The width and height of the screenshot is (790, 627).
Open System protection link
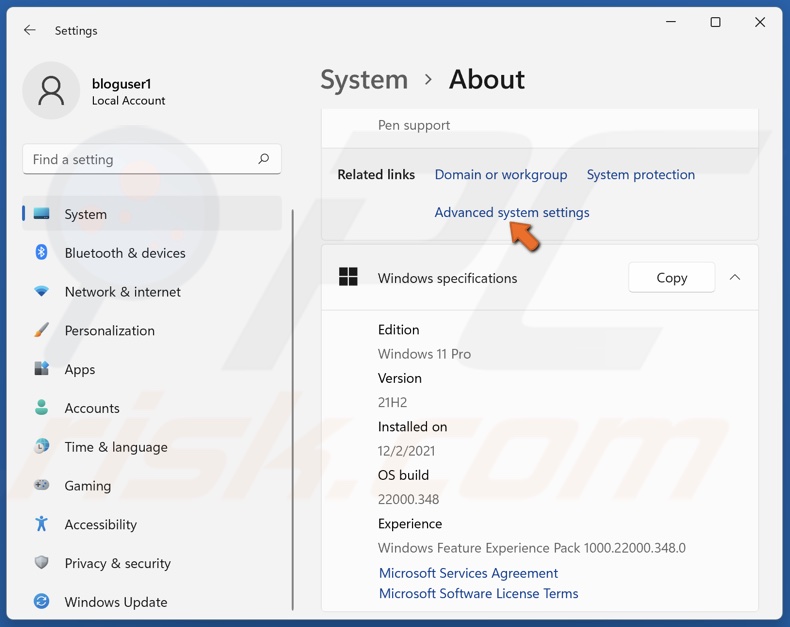(x=640, y=174)
